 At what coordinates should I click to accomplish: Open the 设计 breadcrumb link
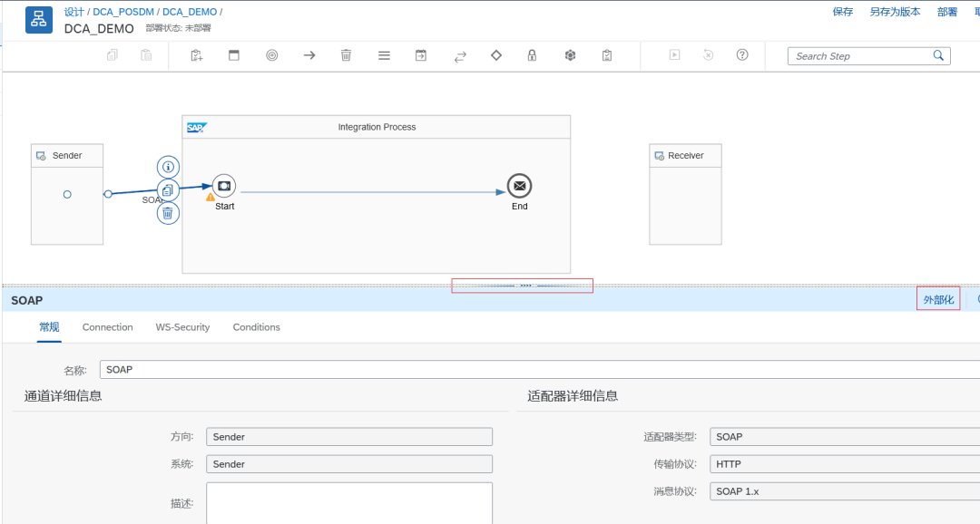click(x=73, y=12)
